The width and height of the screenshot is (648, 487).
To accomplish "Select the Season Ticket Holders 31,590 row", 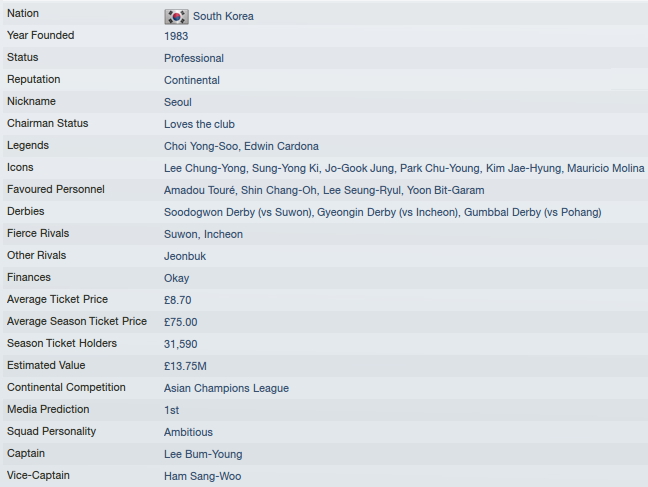I will [325, 344].
